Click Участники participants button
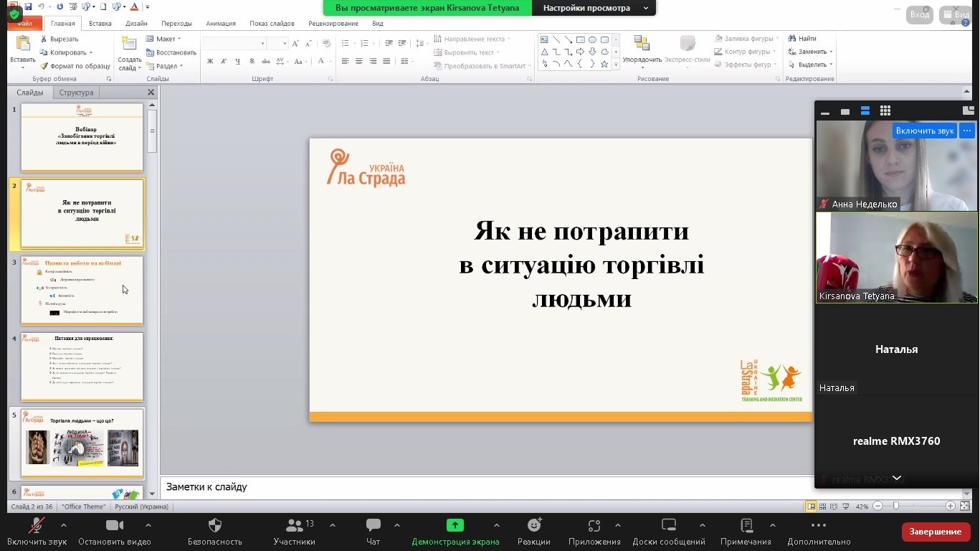The width and height of the screenshot is (980, 551). [295, 532]
